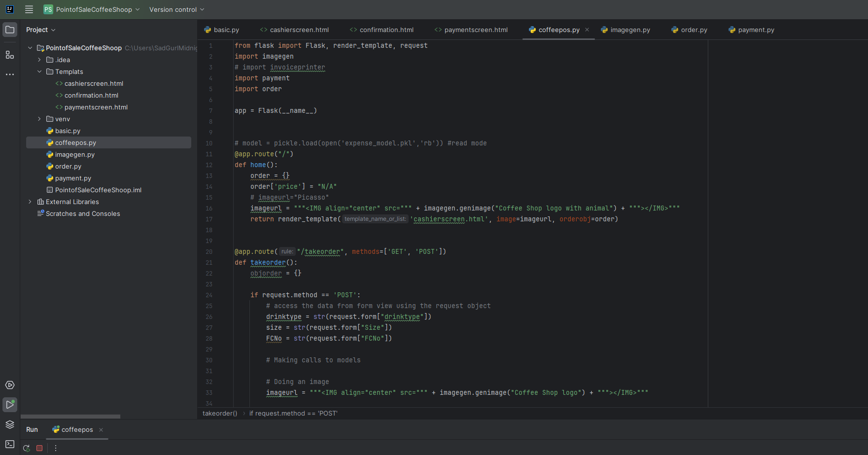Expand External Libraries node
Viewport: 868px width, 455px height.
[30, 202]
